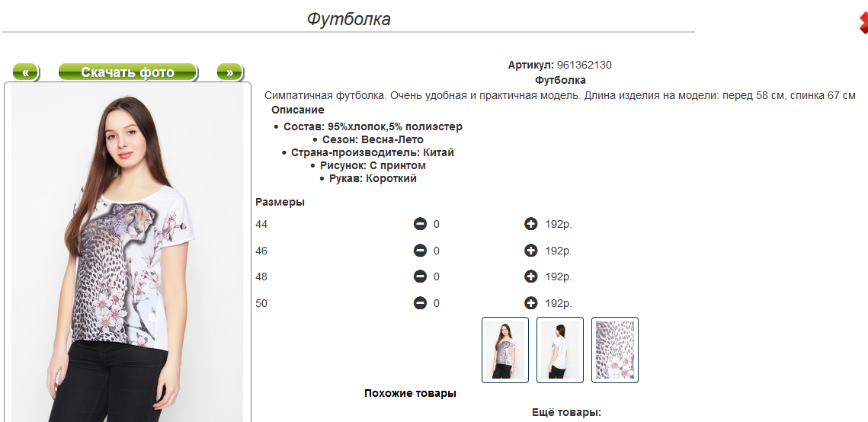Click the plus icon for size 46
This screenshot has height=422, width=868.
[530, 251]
